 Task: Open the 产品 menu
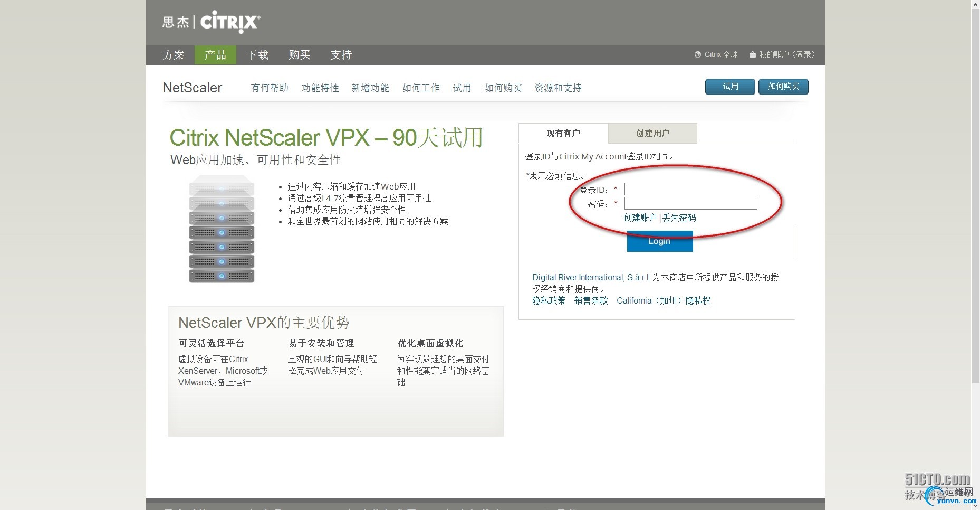click(x=215, y=55)
